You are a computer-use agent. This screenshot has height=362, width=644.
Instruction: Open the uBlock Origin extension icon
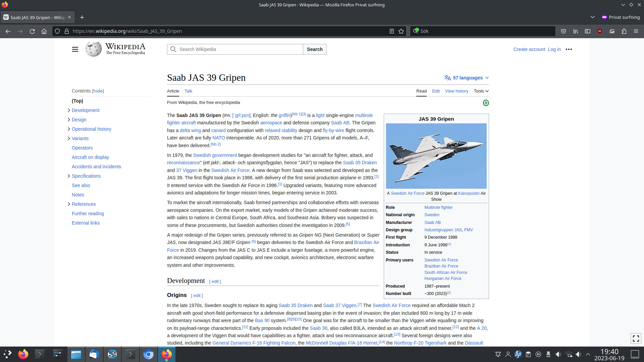coord(600,31)
